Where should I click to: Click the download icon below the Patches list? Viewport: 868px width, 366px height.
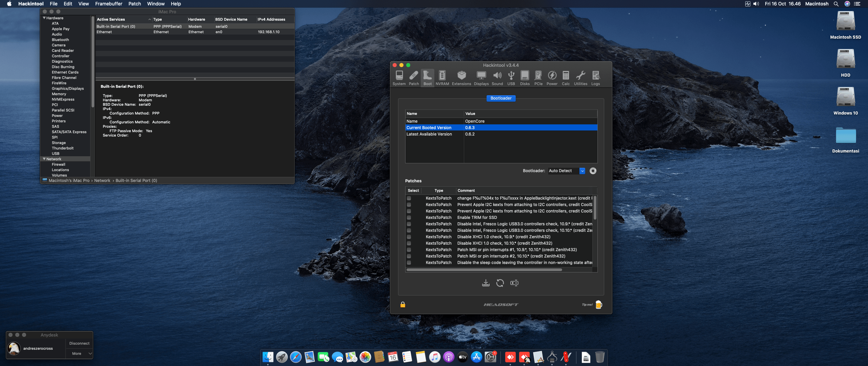[486, 283]
